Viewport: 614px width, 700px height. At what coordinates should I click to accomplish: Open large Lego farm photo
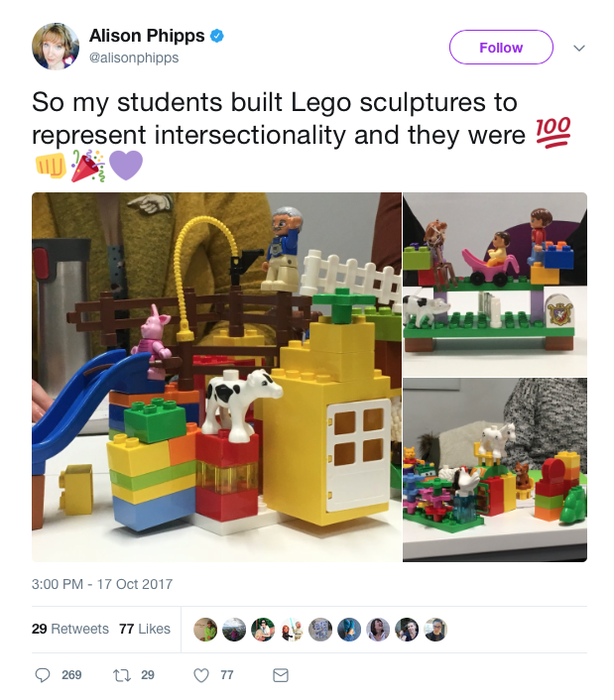pos(216,377)
